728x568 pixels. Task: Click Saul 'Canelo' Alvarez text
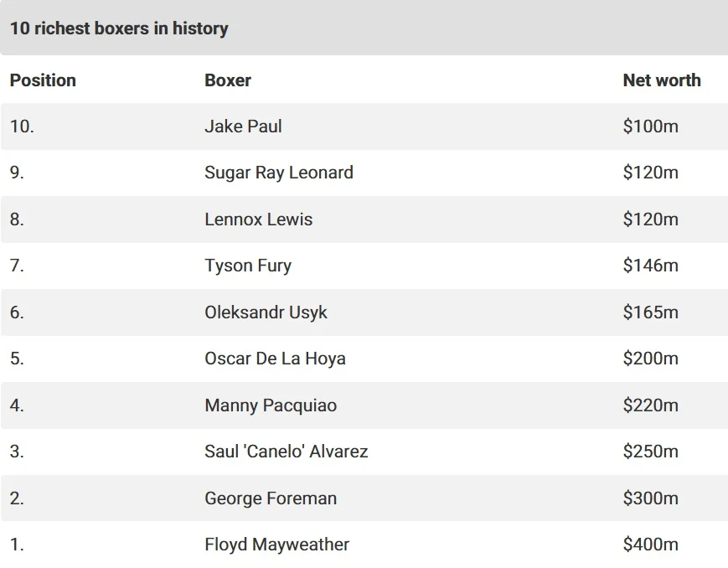286,452
